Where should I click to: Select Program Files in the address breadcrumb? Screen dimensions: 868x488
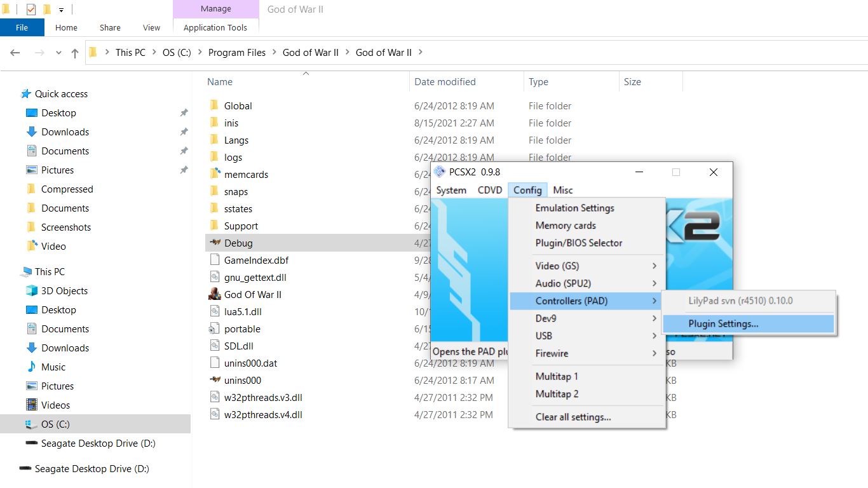237,53
